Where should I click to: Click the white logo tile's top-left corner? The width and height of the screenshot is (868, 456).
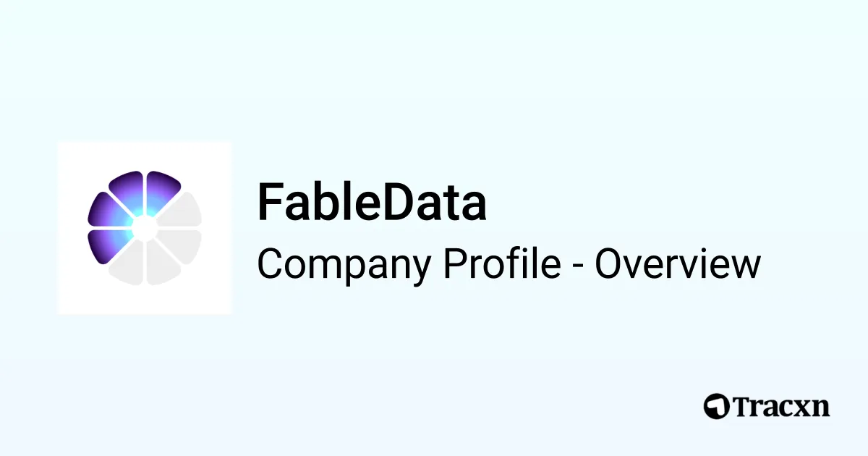(x=61, y=145)
